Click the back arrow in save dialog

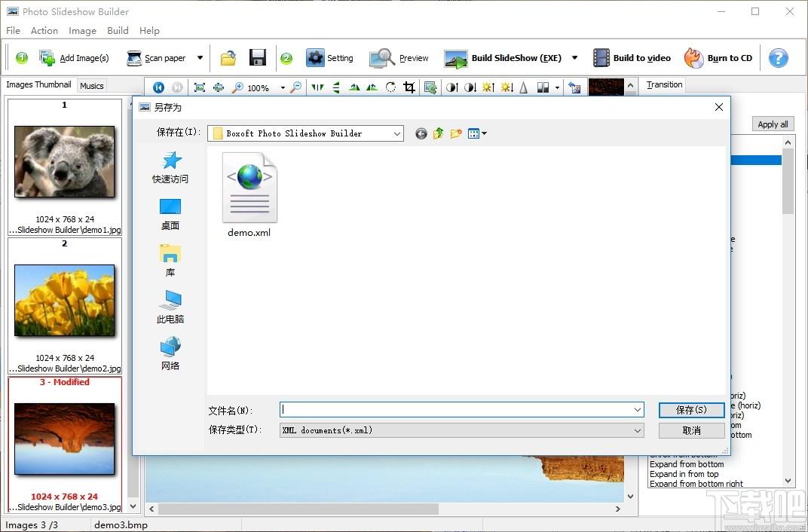pyautogui.click(x=421, y=133)
